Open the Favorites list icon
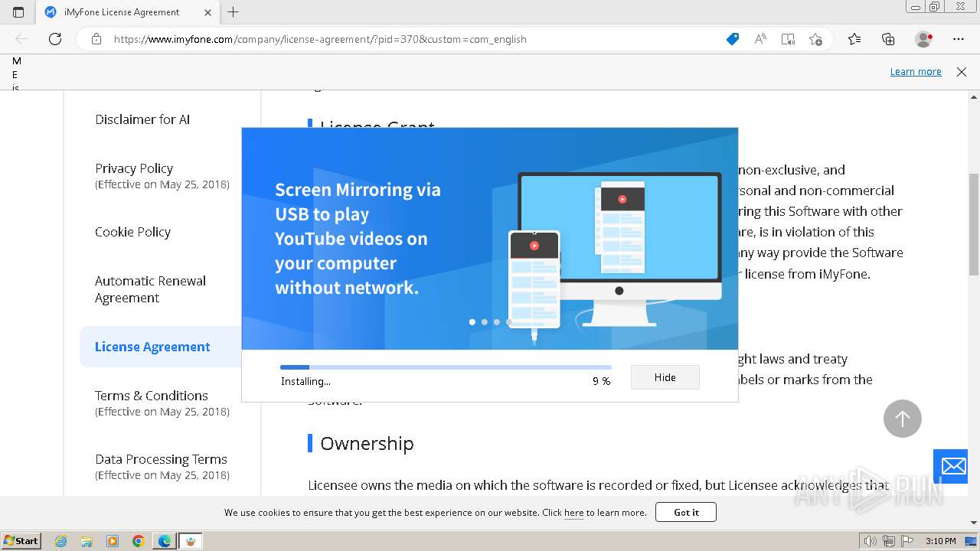Screen dimensions: 980x551 click(x=854, y=39)
